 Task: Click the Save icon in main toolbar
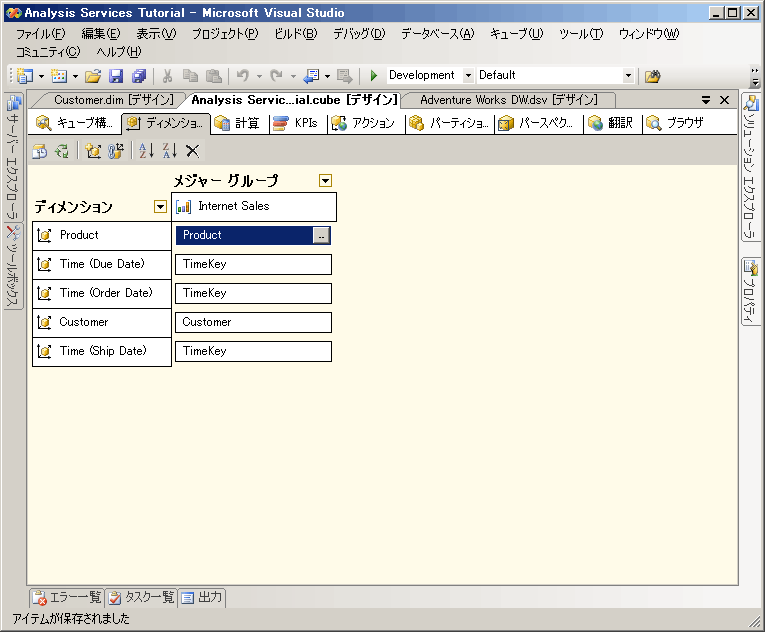(116, 76)
